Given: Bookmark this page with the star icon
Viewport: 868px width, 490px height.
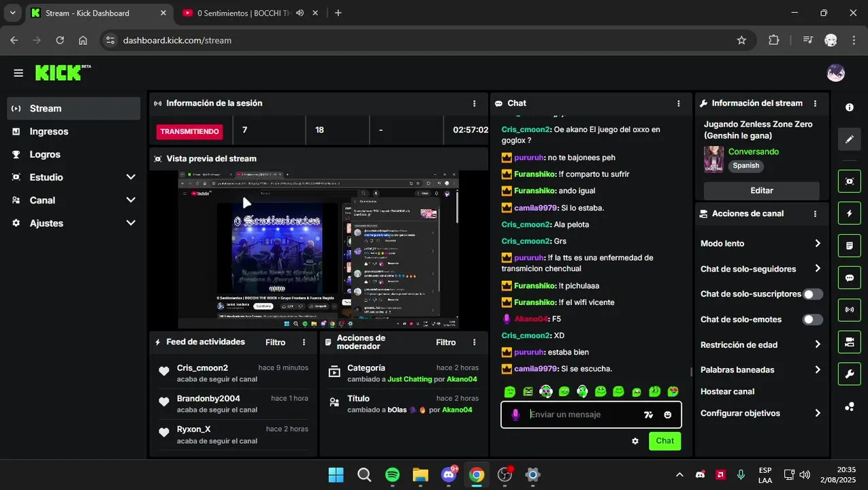Looking at the screenshot, I should tap(741, 40).
